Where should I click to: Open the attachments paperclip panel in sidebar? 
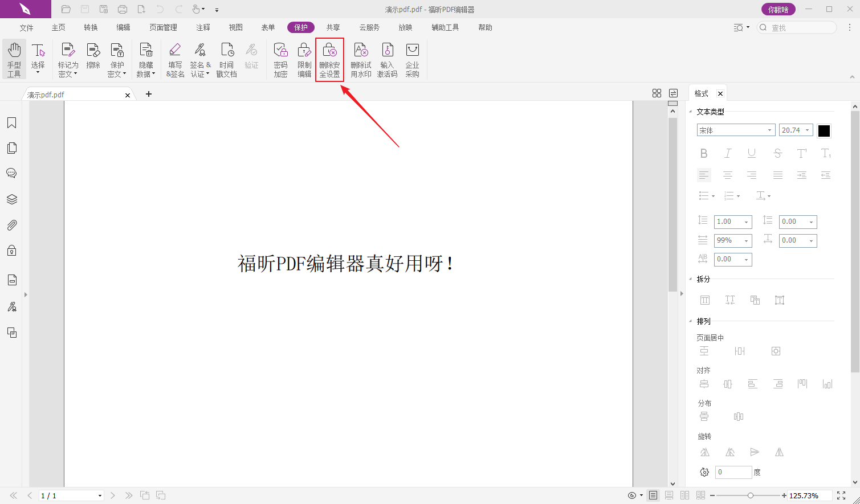pos(11,226)
